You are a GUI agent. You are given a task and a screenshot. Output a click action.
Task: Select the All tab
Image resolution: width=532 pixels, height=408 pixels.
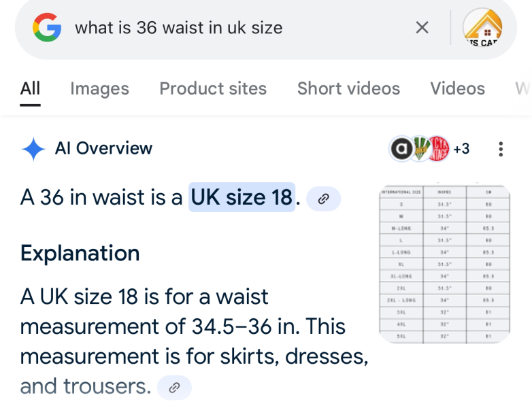(x=30, y=89)
